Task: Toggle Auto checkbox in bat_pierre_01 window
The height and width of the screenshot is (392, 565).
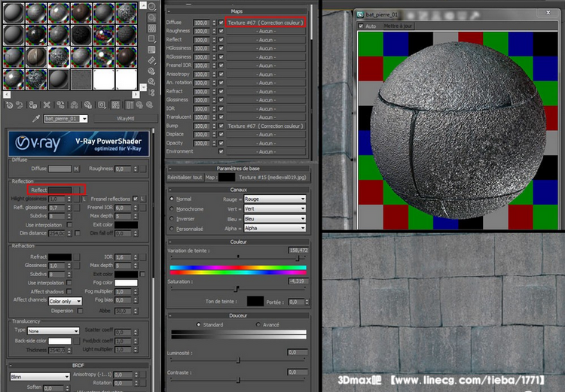Action: click(361, 26)
